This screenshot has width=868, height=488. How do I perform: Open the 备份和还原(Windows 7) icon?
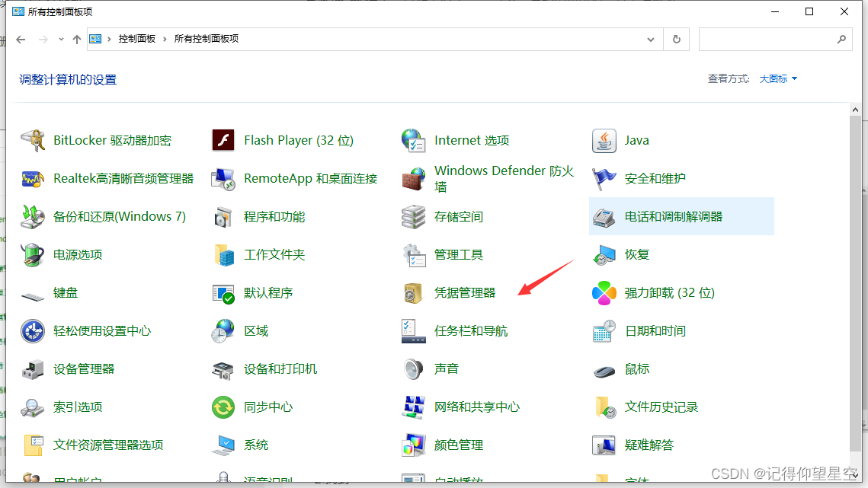pyautogui.click(x=33, y=216)
